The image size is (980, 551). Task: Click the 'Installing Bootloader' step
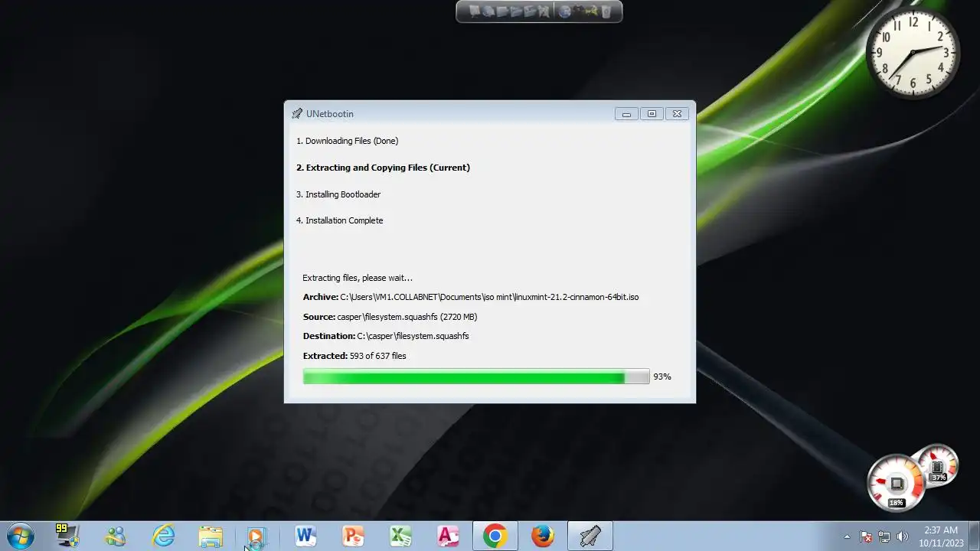coord(338,194)
